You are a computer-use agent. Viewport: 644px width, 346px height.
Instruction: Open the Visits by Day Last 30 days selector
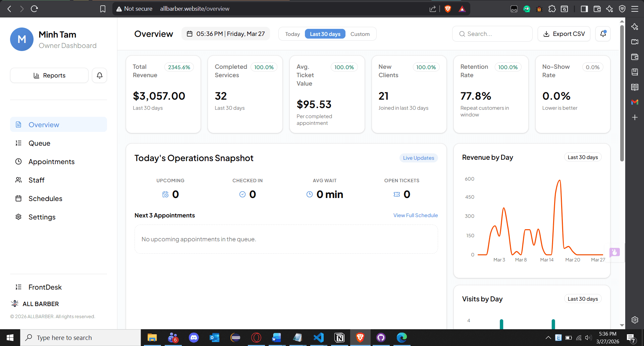coord(583,299)
